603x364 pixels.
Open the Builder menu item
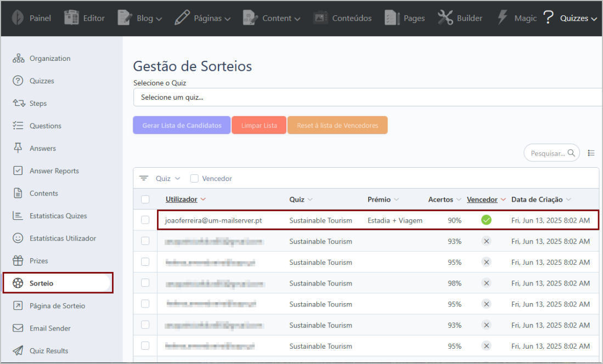pos(460,18)
